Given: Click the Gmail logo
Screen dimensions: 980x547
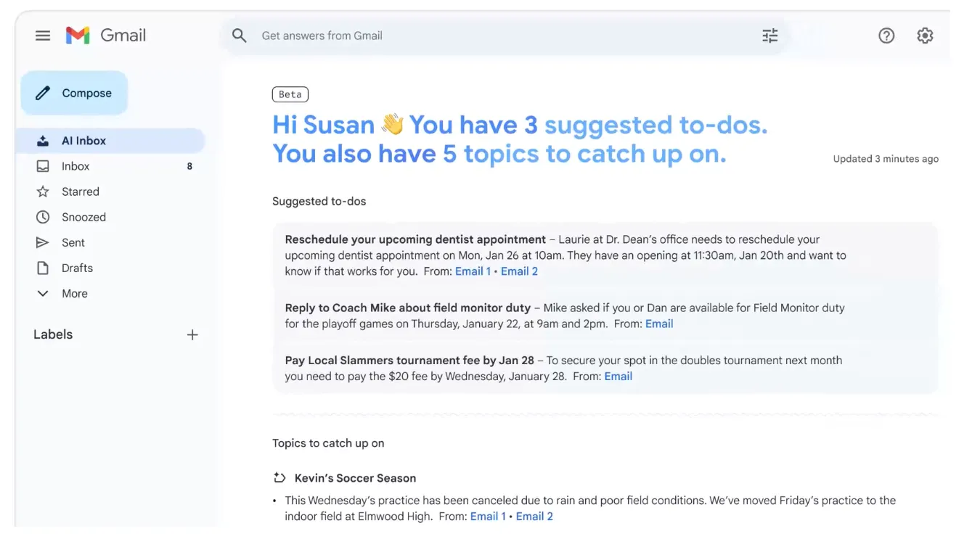Looking at the screenshot, I should pos(106,36).
